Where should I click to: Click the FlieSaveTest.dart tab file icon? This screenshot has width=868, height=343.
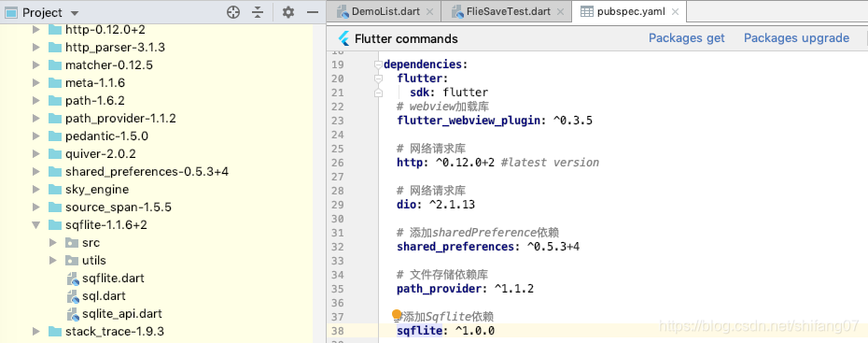458,11
